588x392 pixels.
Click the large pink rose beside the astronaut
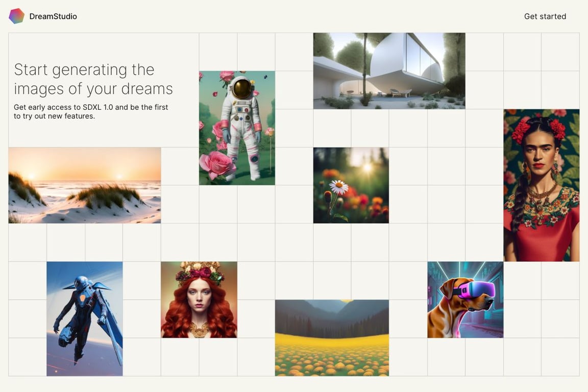[217, 165]
